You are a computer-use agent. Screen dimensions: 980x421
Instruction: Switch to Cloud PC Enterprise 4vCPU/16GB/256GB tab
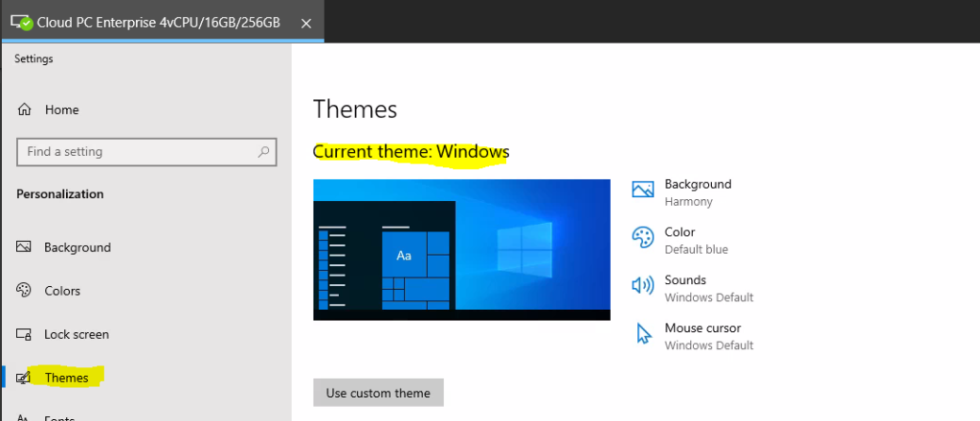tap(163, 22)
